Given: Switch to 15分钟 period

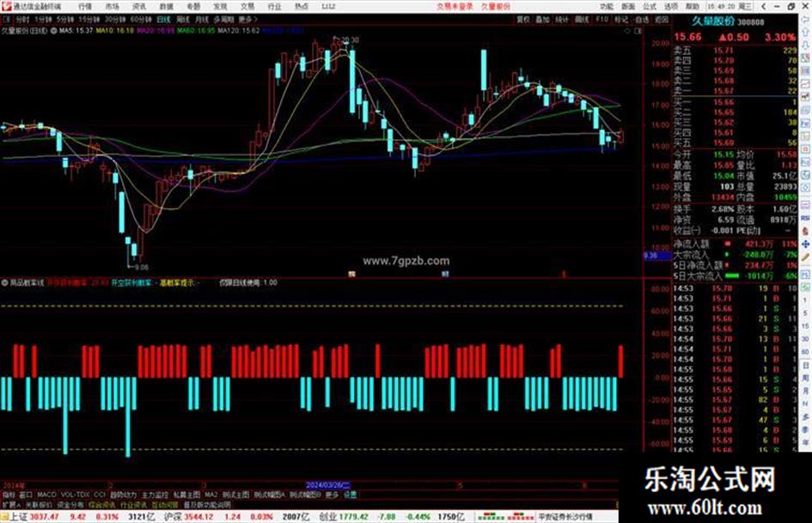Looking at the screenshot, I should pos(89,19).
